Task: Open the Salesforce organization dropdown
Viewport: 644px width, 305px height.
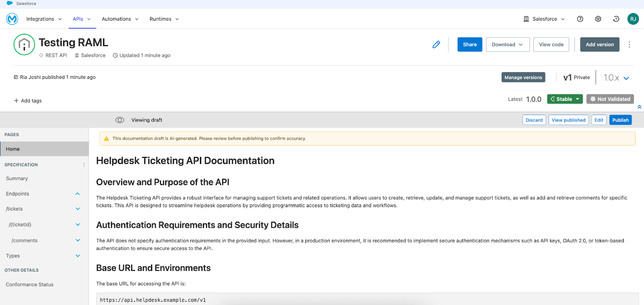Action: pyautogui.click(x=544, y=19)
